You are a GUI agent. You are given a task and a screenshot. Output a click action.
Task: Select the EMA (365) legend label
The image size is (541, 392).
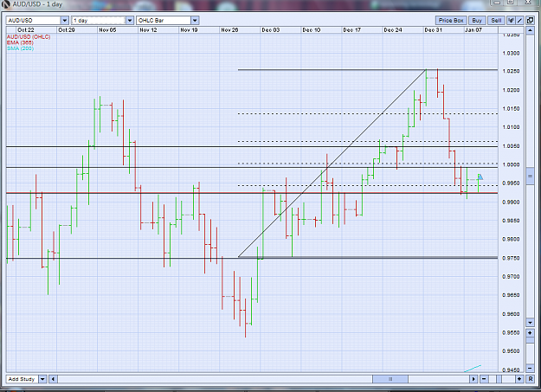(21, 42)
